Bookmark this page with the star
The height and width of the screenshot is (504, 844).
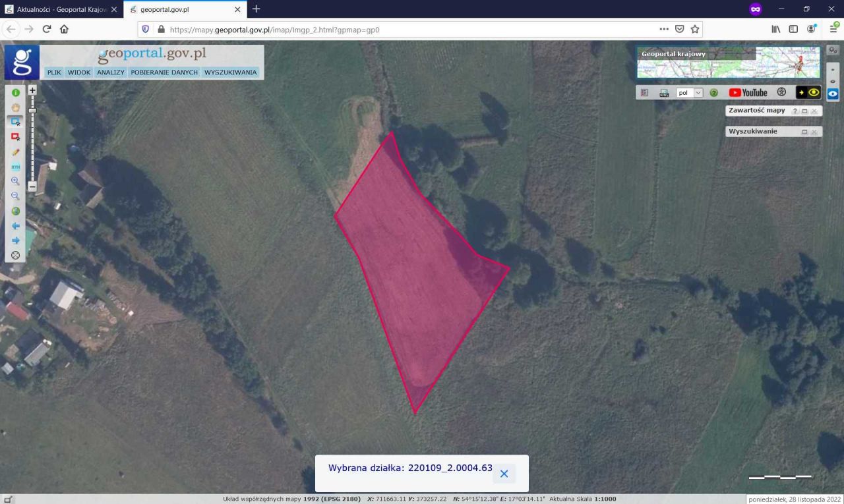[695, 29]
